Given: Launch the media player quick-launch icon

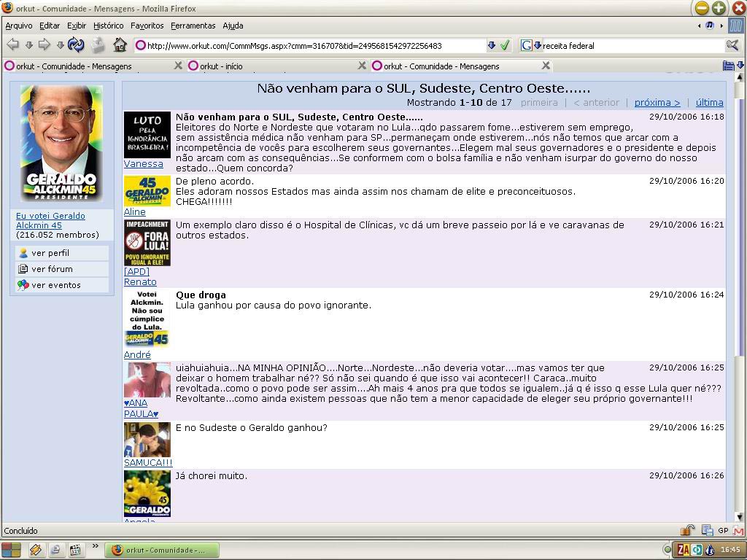Looking at the screenshot, I should point(75,550).
